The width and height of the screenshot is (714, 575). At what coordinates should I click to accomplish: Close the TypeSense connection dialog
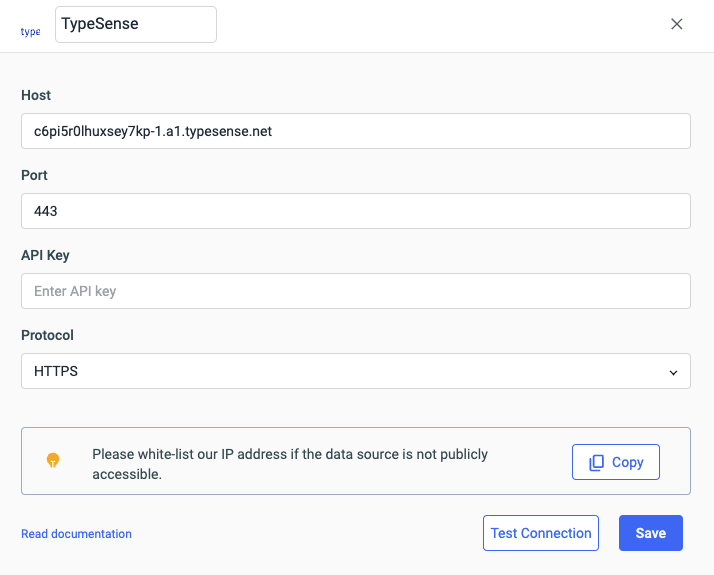pyautogui.click(x=677, y=24)
